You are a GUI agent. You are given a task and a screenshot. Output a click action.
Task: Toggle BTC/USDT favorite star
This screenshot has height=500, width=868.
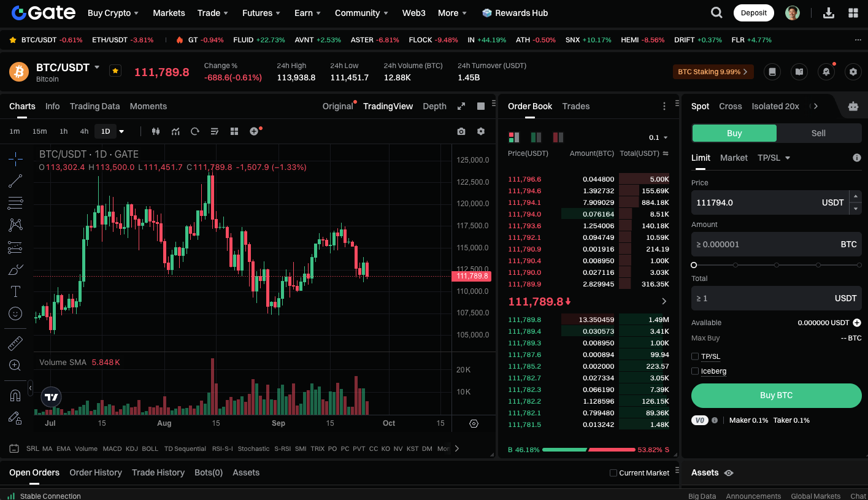pyautogui.click(x=115, y=71)
